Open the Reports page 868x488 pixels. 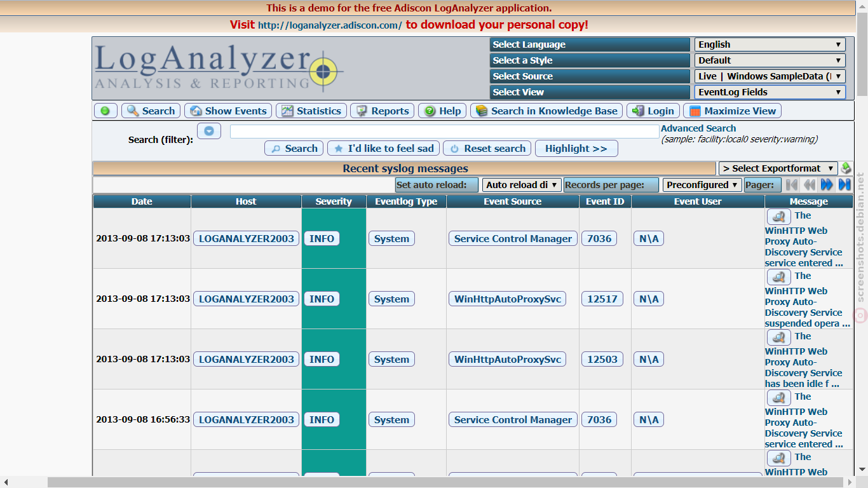pos(383,111)
